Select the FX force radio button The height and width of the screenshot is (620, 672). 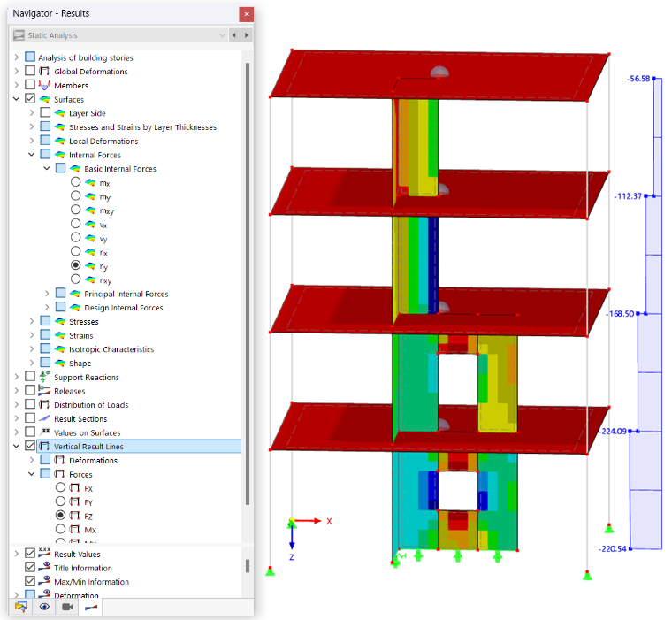pyautogui.click(x=60, y=487)
